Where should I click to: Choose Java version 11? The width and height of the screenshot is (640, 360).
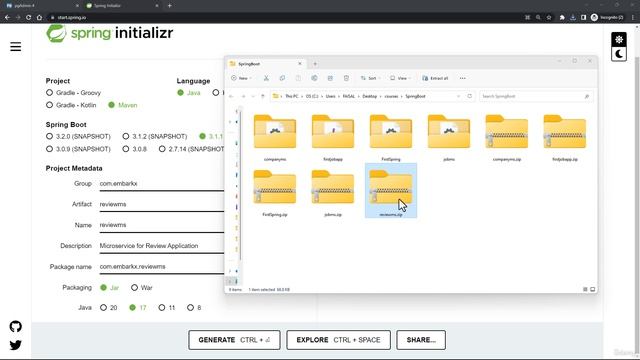[167, 308]
